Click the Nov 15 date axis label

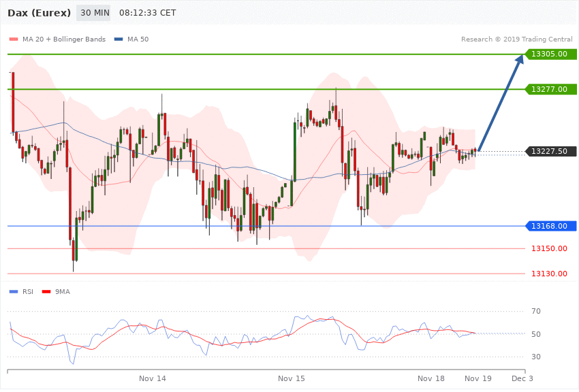pyautogui.click(x=292, y=378)
